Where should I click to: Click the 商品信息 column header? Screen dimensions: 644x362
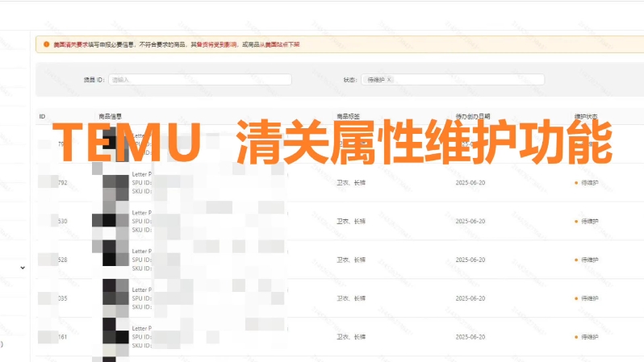click(x=110, y=117)
